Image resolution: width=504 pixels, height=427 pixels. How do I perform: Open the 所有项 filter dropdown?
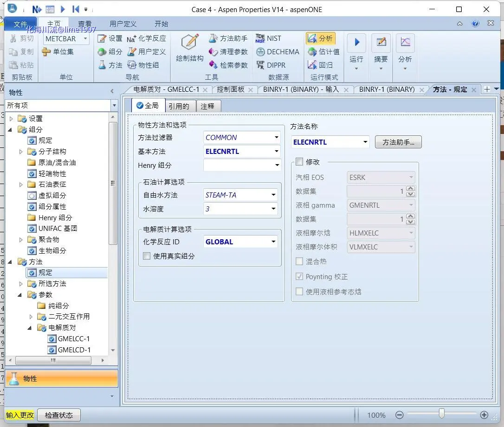coord(114,105)
